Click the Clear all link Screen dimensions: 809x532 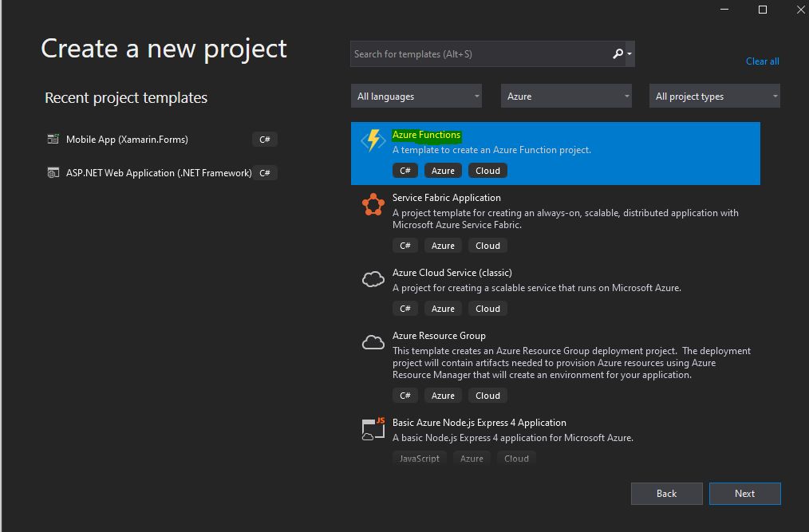coord(762,61)
